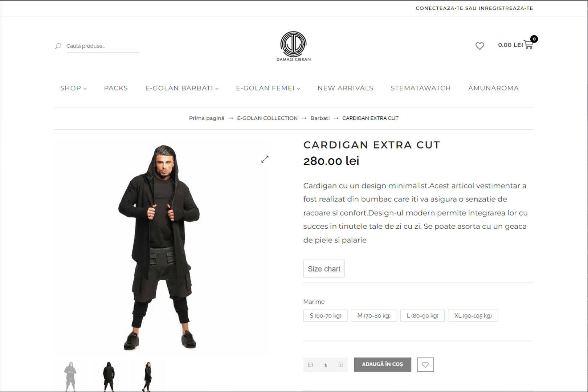Open the Size chart button
This screenshot has height=392, width=588.
point(324,269)
